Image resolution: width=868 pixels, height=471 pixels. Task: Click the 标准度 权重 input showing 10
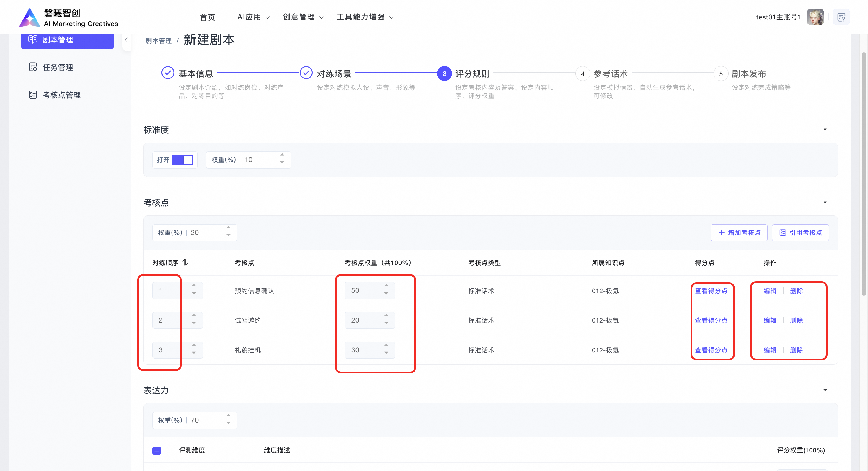pyautogui.click(x=248, y=160)
